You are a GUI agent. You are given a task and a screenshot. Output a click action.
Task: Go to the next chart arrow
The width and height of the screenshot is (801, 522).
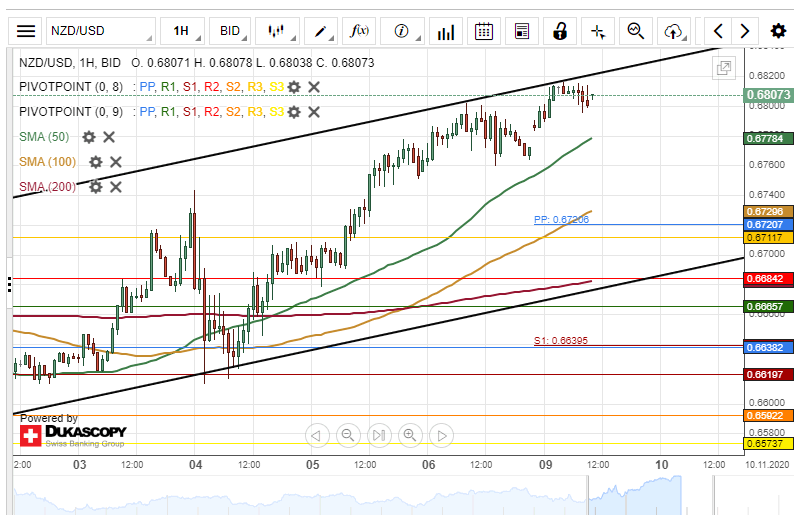[x=745, y=31]
